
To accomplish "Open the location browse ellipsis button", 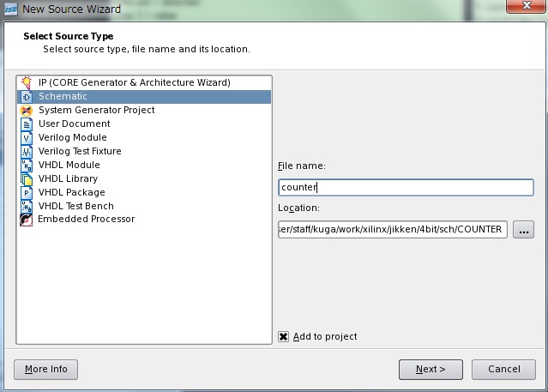I will tap(524, 230).
